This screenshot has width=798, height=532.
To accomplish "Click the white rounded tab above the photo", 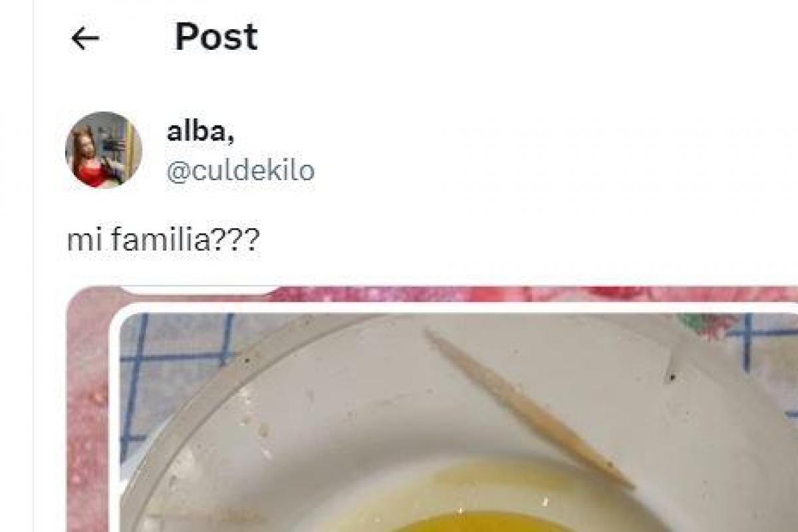I will pos(199,290).
